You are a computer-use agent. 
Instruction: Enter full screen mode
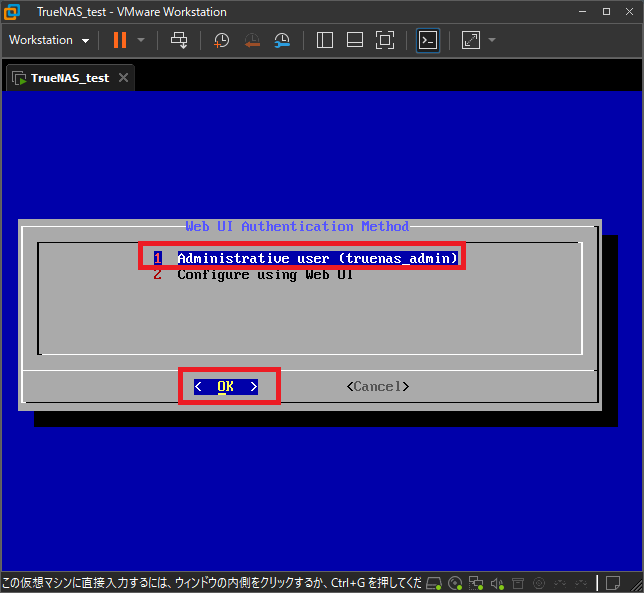pyautogui.click(x=385, y=40)
